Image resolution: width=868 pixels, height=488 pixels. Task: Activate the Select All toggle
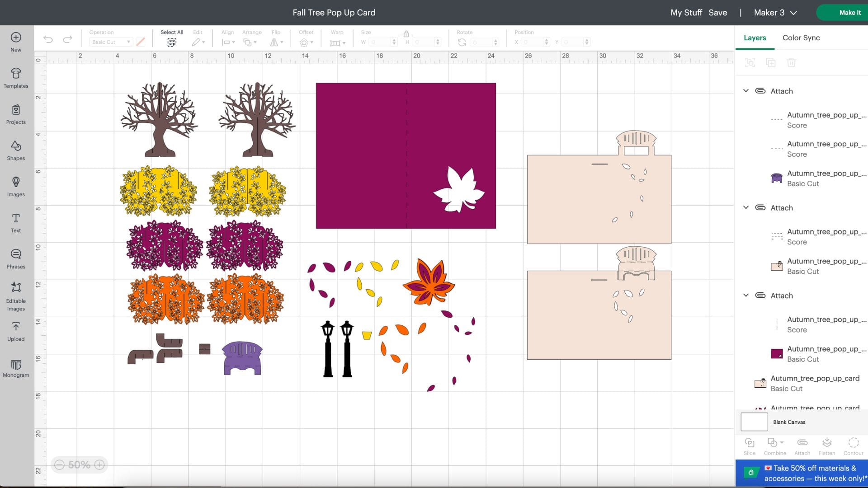click(172, 42)
